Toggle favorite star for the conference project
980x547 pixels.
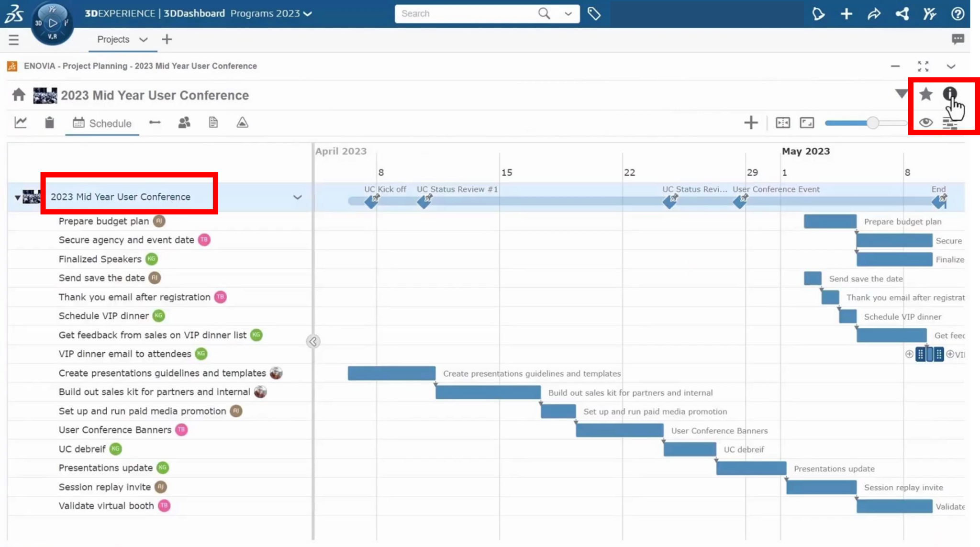tap(925, 94)
